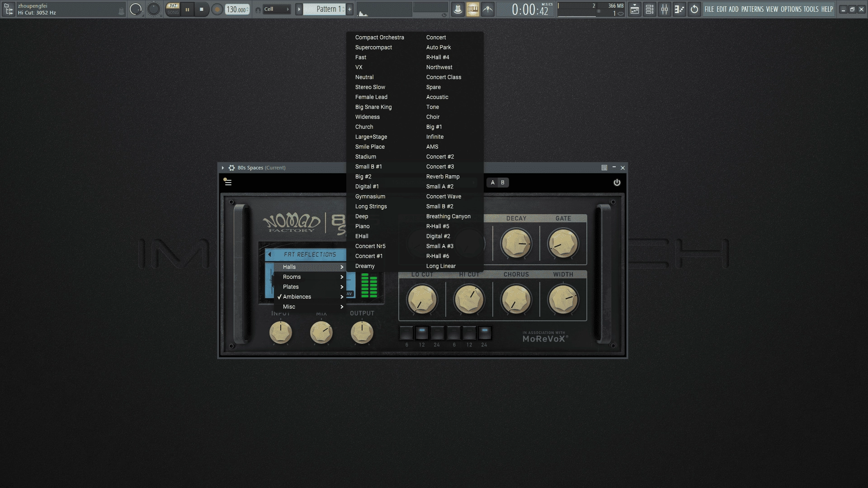
Task: Open the TOOLS menu
Action: click(x=811, y=9)
